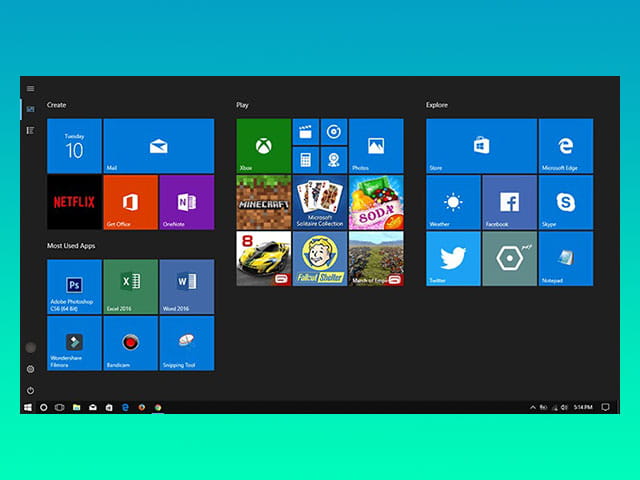The width and height of the screenshot is (640, 480).
Task: Click the 5:14 PM taskbar clock
Action: pyautogui.click(x=583, y=407)
